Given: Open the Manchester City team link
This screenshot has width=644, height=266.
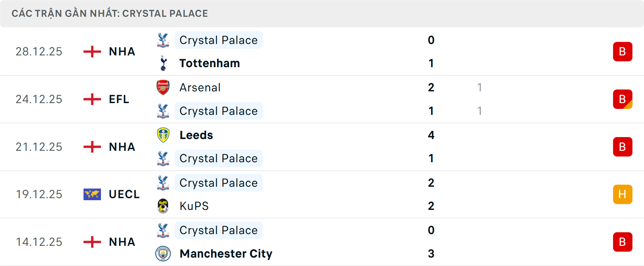Looking at the screenshot, I should (226, 254).
